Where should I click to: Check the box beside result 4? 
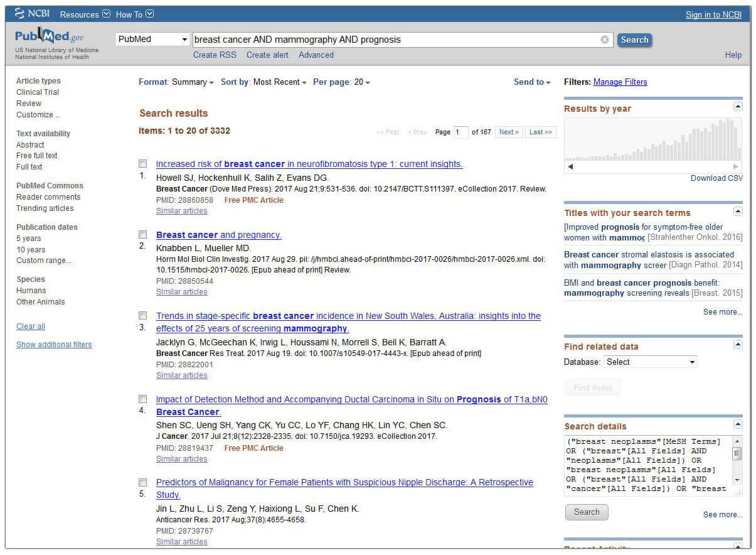click(142, 399)
